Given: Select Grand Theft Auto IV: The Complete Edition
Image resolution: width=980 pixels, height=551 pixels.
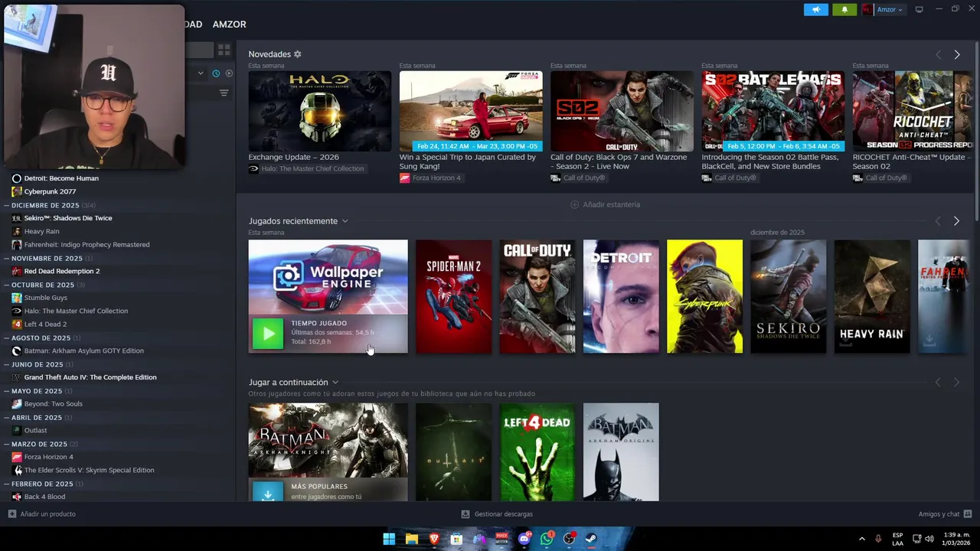Looking at the screenshot, I should pos(90,377).
